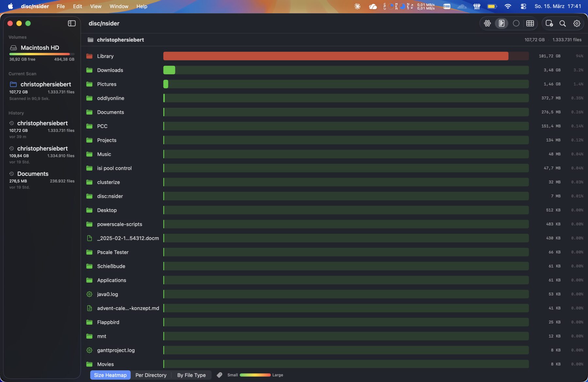Select the disc:nsider folder

pos(335,196)
